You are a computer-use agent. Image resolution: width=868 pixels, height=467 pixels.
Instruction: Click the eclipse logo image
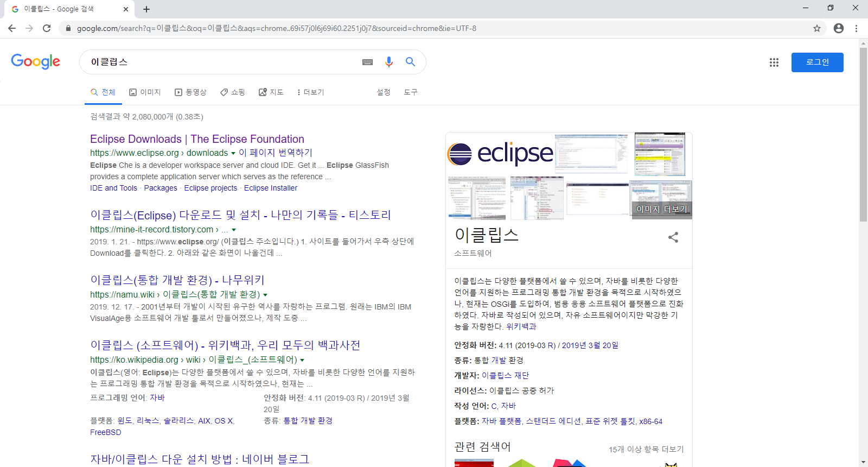coord(500,154)
